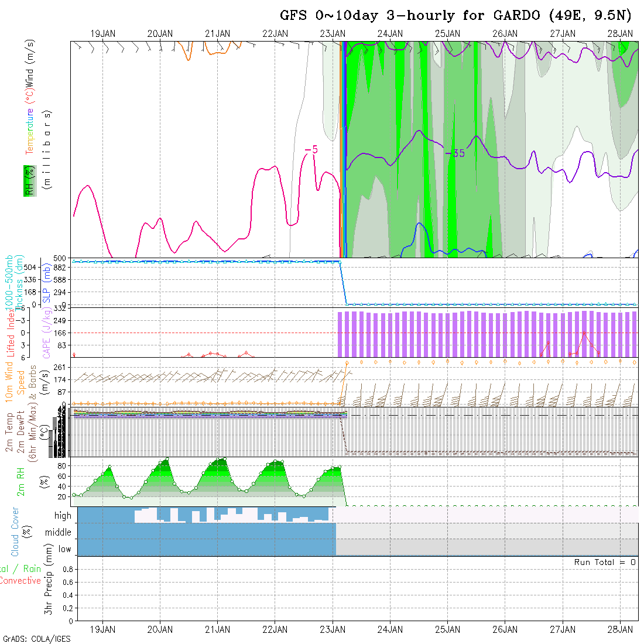Click the 19JAN label on bottom axis
The height and width of the screenshot is (644, 644).
tap(102, 629)
